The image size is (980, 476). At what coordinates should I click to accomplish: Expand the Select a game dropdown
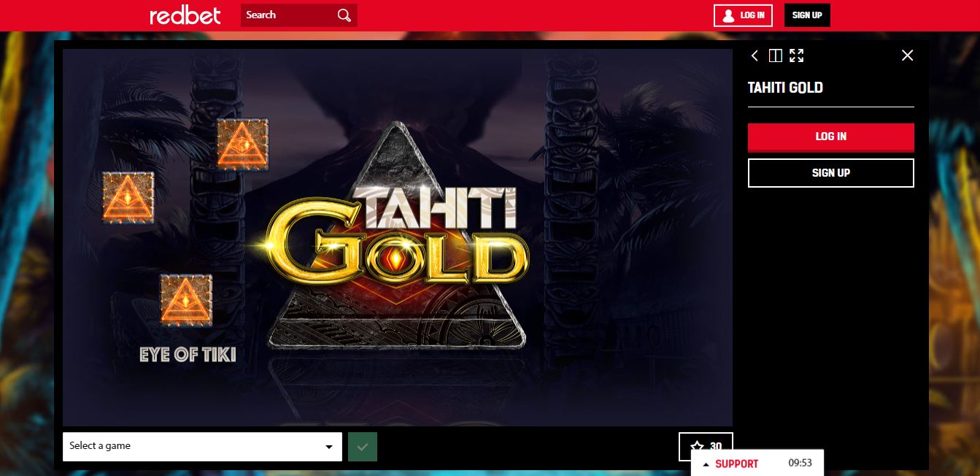tap(202, 447)
